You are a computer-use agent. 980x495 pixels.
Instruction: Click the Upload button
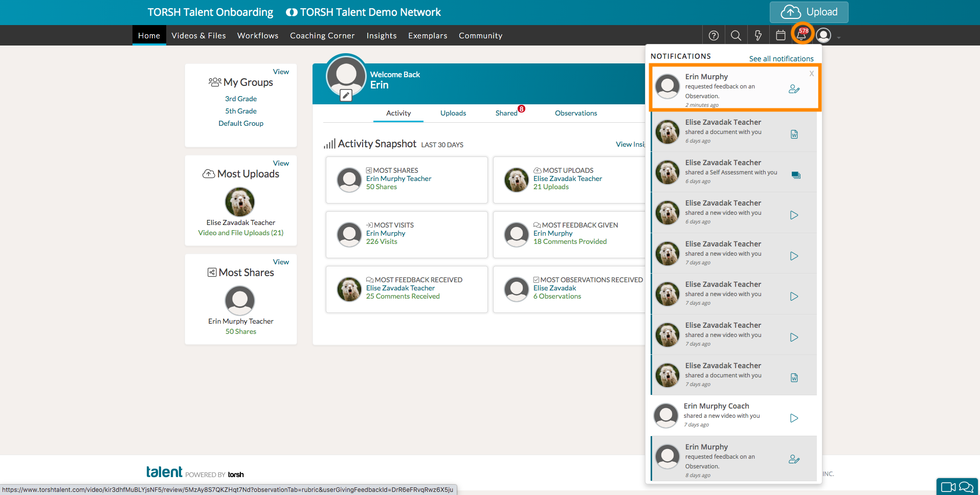809,12
